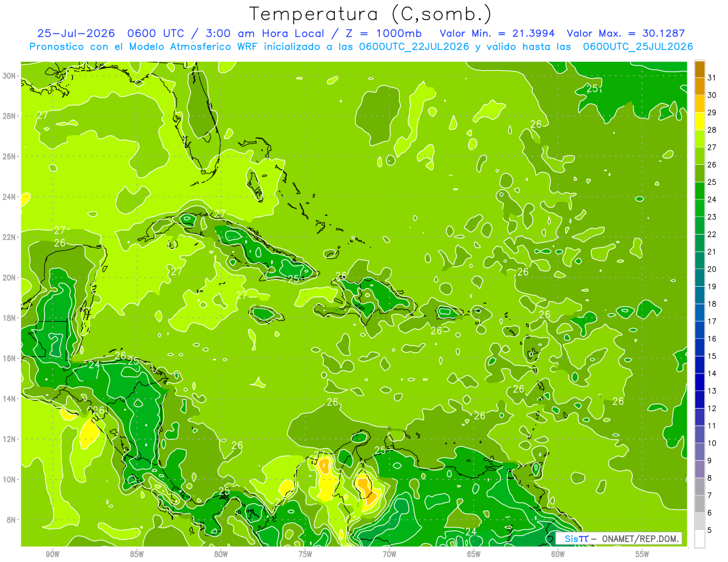
Task: Click longitude axis label "90W"
Action: [52, 554]
